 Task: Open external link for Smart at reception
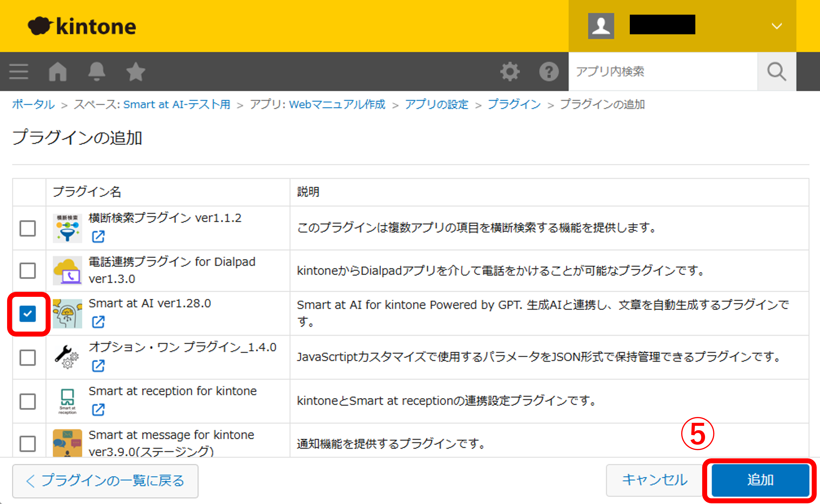coord(98,410)
